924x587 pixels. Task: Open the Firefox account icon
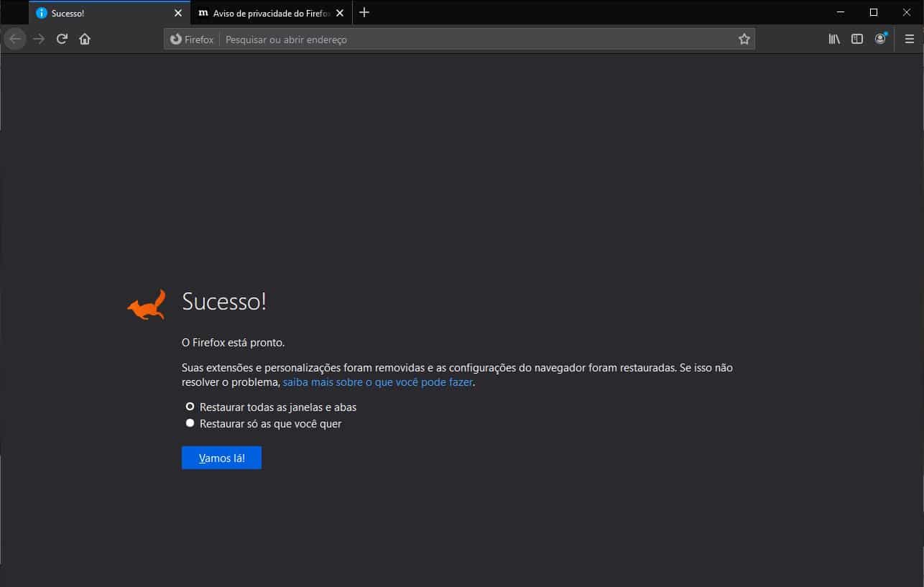(x=880, y=39)
